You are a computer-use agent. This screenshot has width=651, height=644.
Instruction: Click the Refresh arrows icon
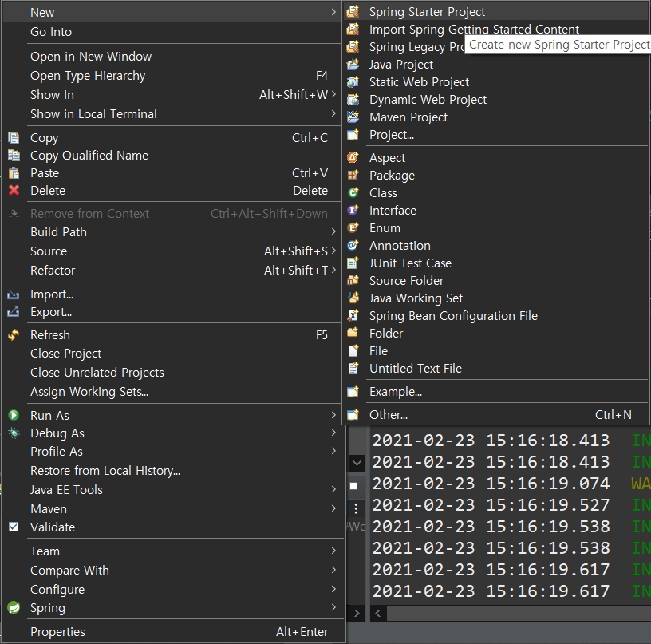pos(14,334)
